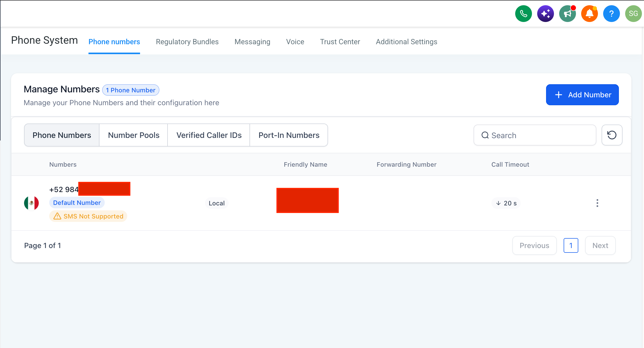Image resolution: width=644 pixels, height=348 pixels.
Task: Open the megaphone announcements icon
Action: pyautogui.click(x=567, y=14)
